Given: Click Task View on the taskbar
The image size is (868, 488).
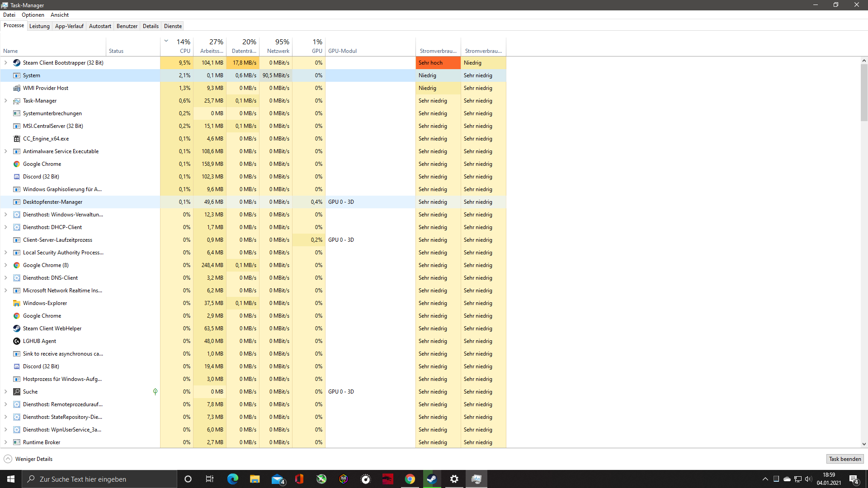Looking at the screenshot, I should (x=209, y=479).
